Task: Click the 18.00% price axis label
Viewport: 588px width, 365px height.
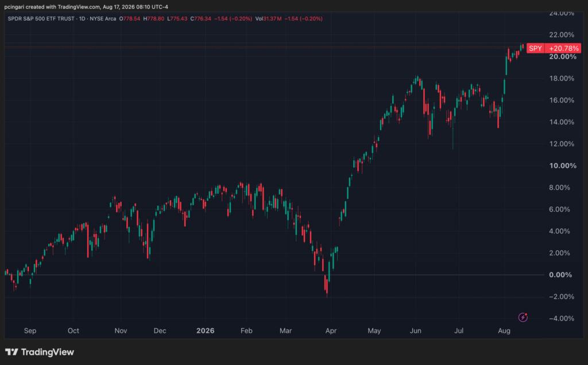Action: click(562, 79)
